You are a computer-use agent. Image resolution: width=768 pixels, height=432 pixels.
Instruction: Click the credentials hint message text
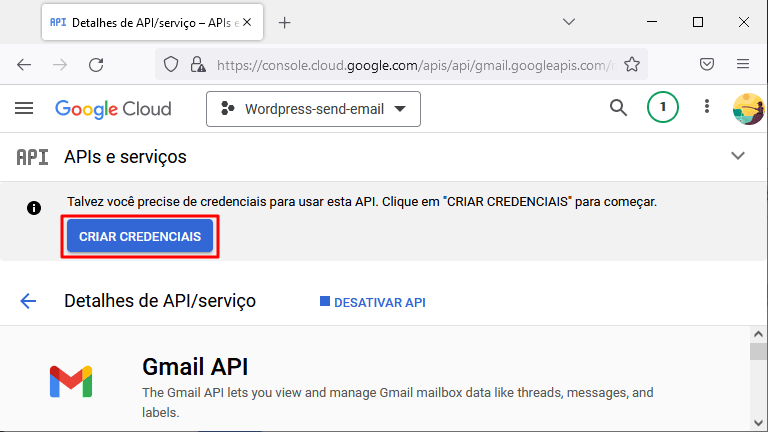(362, 202)
